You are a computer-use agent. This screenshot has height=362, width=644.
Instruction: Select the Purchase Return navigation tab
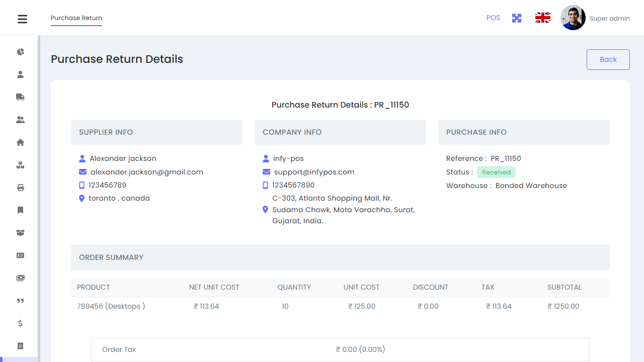coord(76,18)
